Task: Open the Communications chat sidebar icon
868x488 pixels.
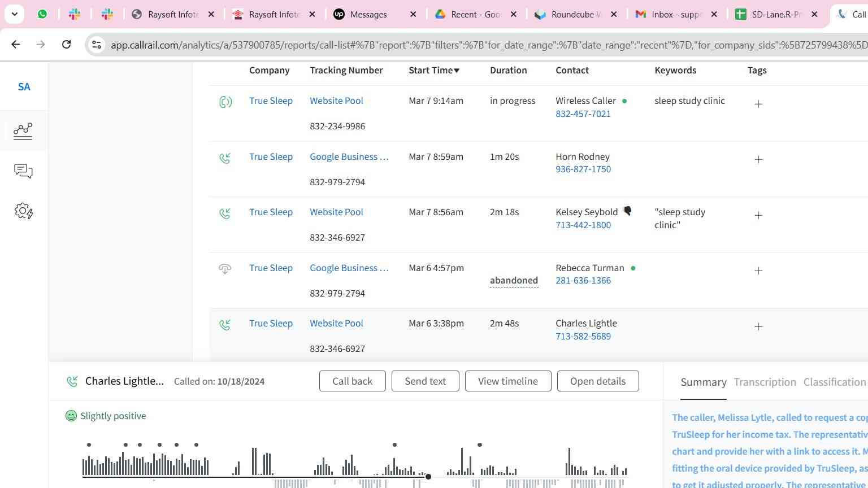Action: click(23, 171)
